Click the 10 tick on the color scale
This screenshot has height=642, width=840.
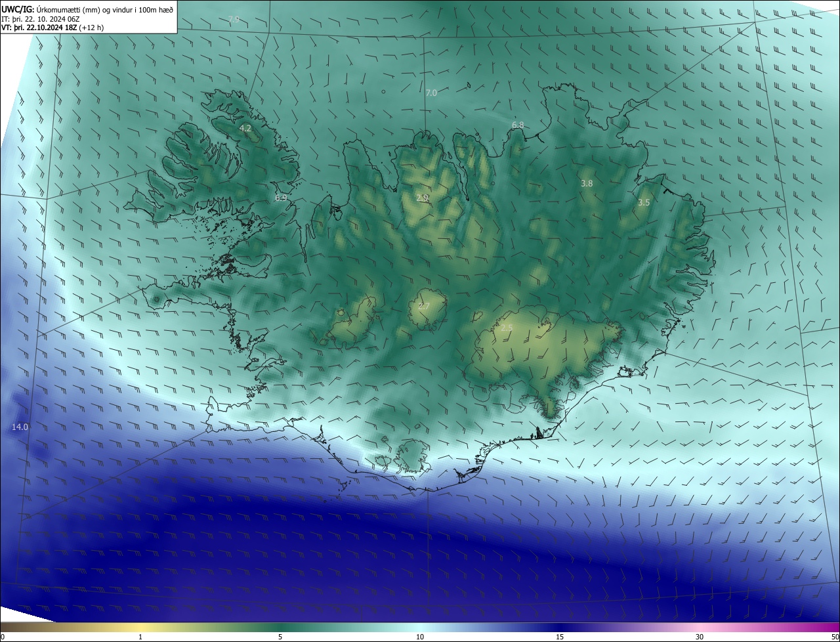(x=420, y=637)
